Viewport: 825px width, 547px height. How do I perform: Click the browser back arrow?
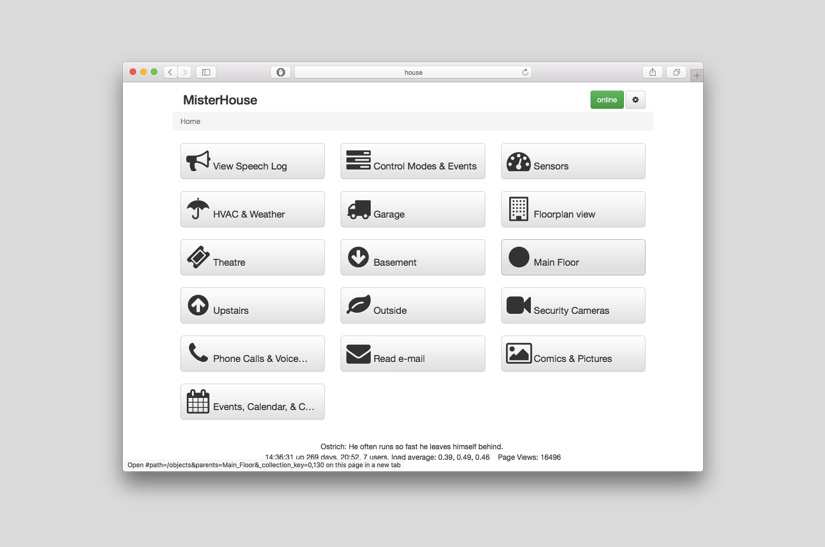170,72
